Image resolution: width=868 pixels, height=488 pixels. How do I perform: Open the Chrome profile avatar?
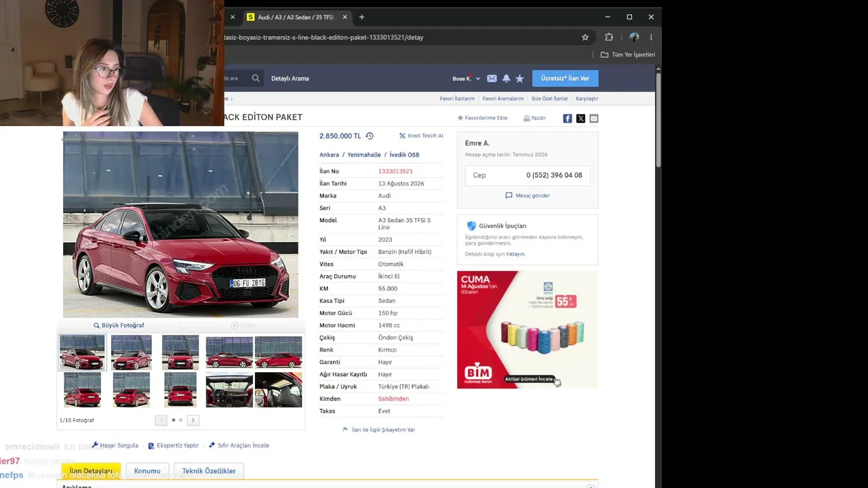coord(634,37)
